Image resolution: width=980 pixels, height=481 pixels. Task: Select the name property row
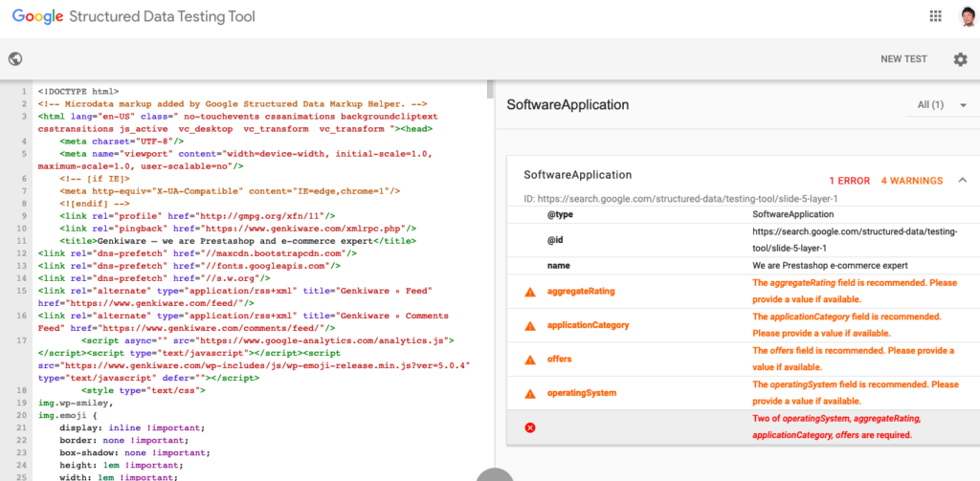(x=743, y=266)
